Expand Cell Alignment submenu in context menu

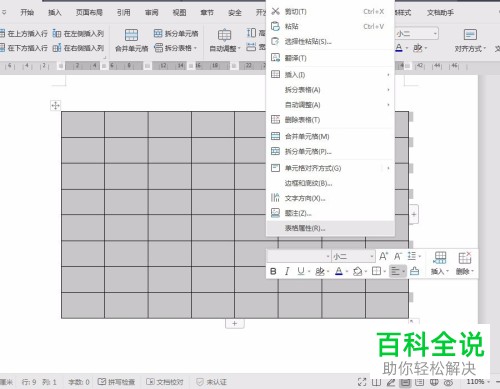coord(388,168)
